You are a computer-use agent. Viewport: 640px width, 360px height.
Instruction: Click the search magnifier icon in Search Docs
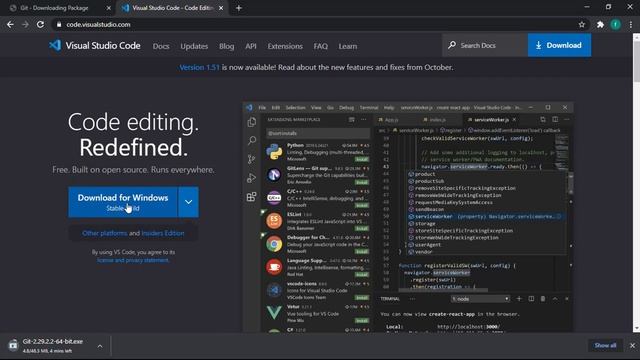452,45
